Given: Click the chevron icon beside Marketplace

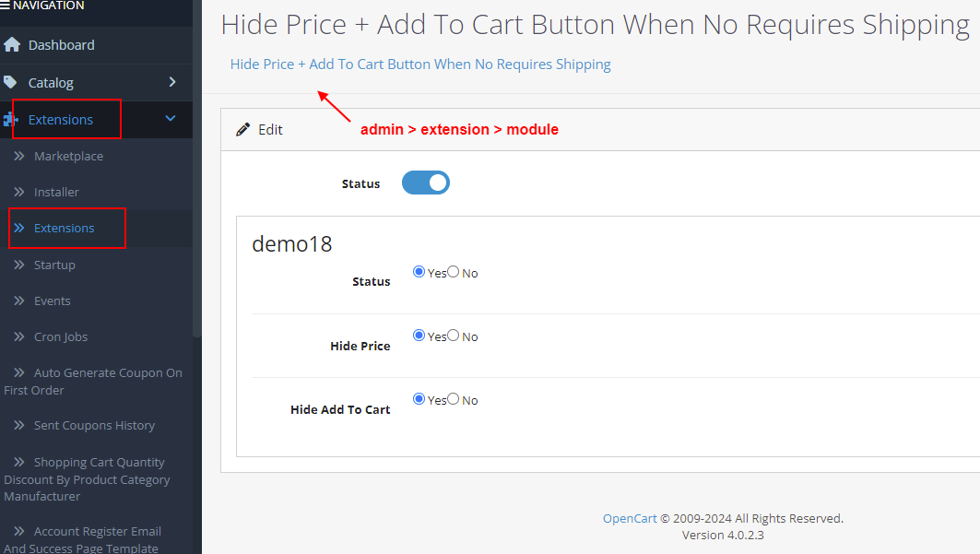Looking at the screenshot, I should click(19, 156).
